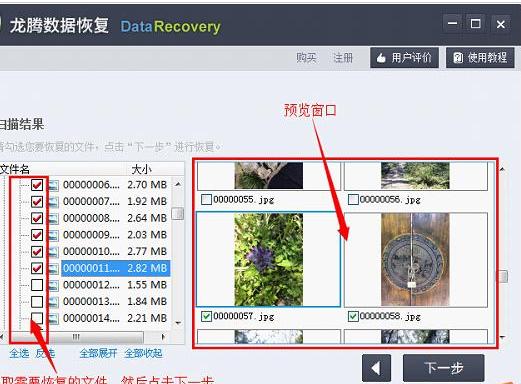This screenshot has width=521, height=384.
Task: Uncheck the 00000006 file checkbox
Action: tap(37, 185)
